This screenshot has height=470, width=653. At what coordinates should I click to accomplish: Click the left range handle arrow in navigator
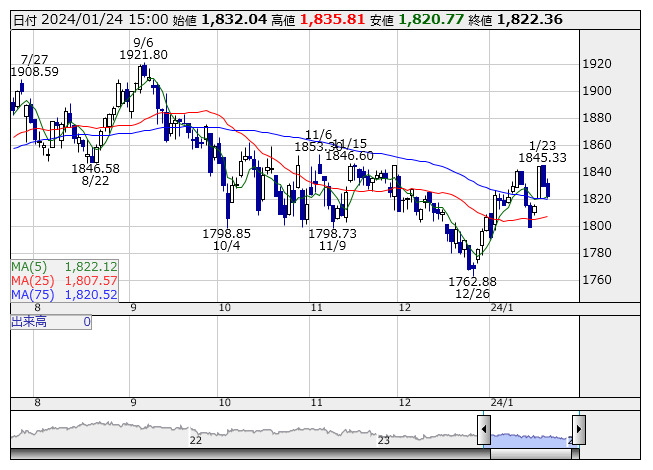[484, 429]
